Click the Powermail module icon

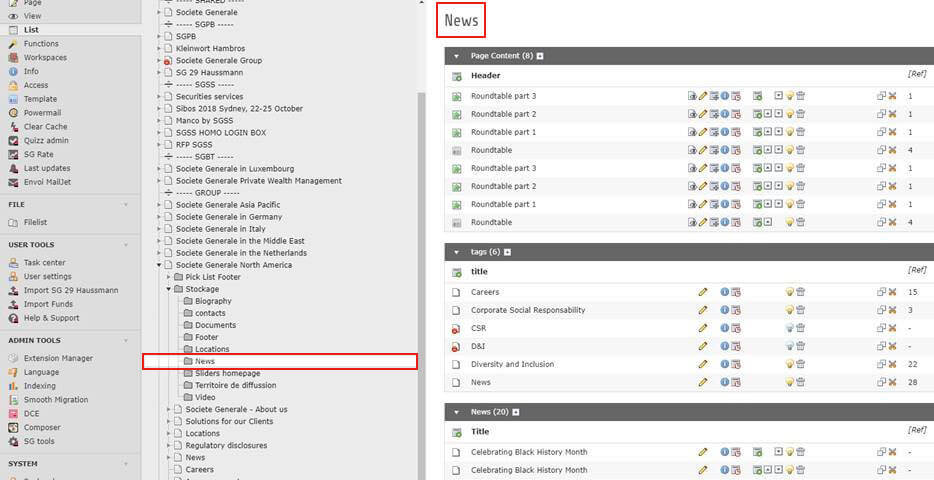point(13,113)
